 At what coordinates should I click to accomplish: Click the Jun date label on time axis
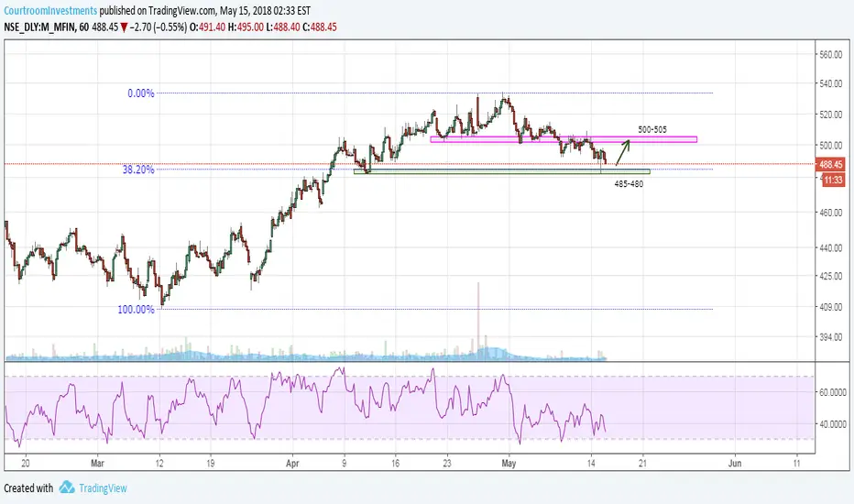click(x=735, y=463)
